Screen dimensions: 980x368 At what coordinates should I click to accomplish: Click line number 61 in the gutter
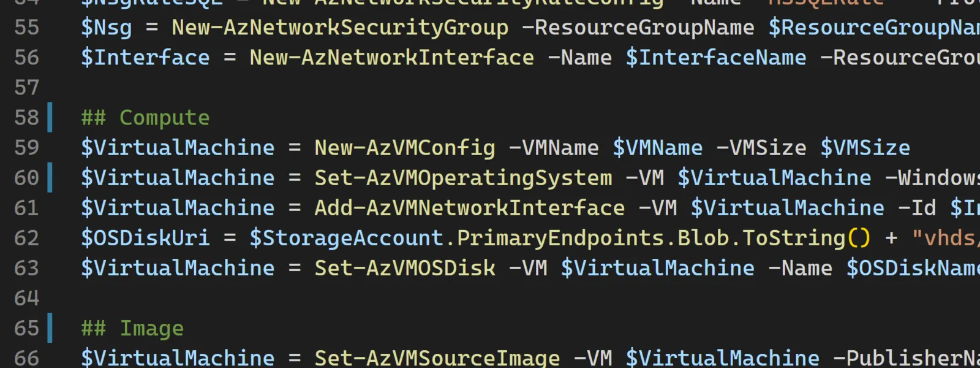pyautogui.click(x=26, y=208)
